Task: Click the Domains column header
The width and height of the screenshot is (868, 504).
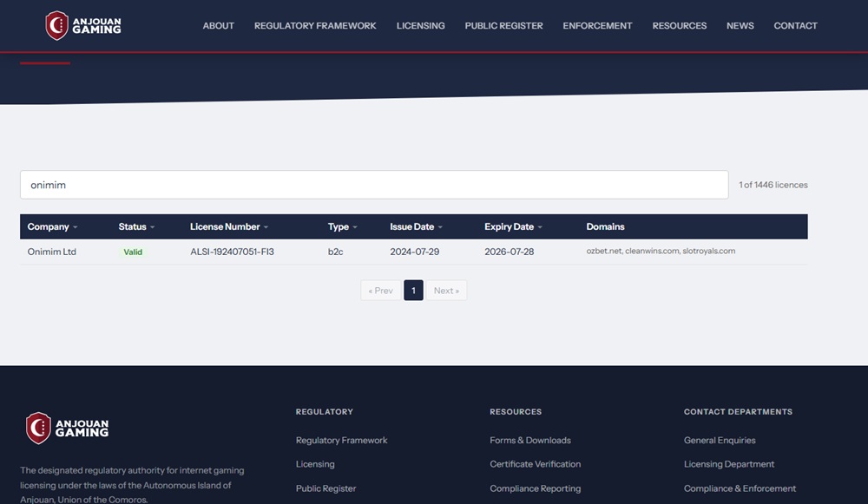Action: click(x=605, y=226)
